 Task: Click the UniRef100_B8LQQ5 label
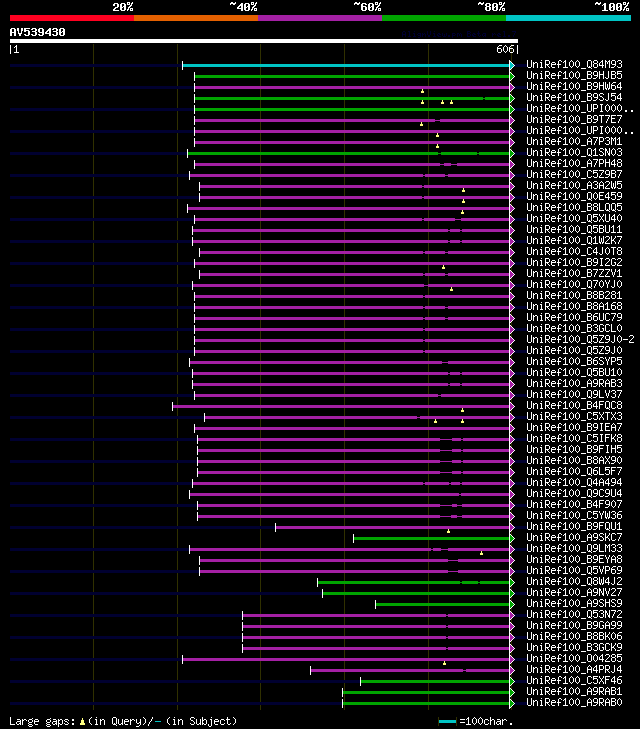[574, 207]
